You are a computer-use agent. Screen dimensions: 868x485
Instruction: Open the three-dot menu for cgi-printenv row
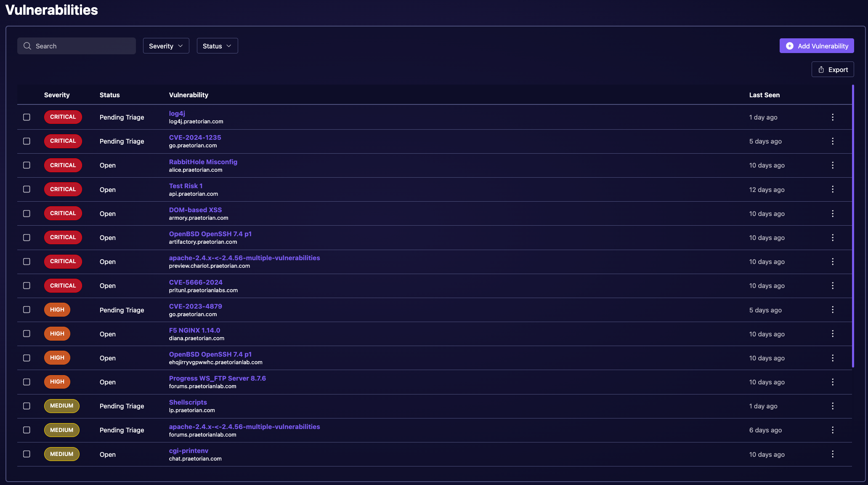pyautogui.click(x=832, y=454)
